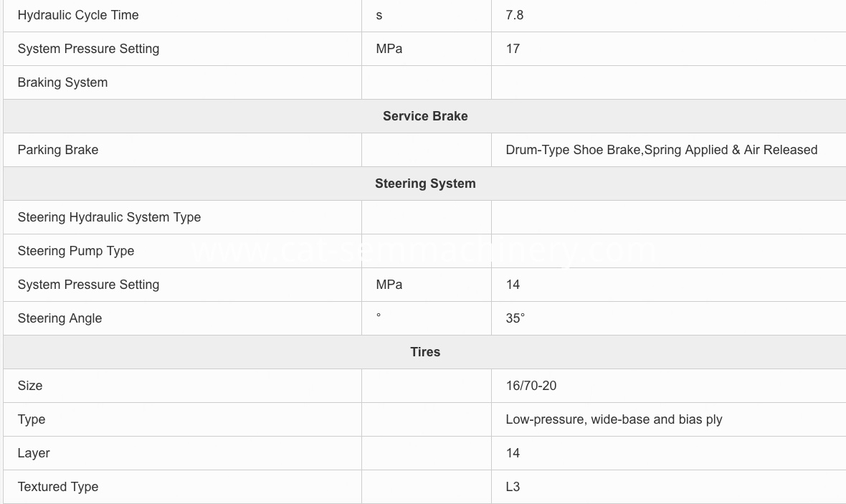This screenshot has height=504, width=846.
Task: Click the Steering Angle label
Action: coord(60,318)
